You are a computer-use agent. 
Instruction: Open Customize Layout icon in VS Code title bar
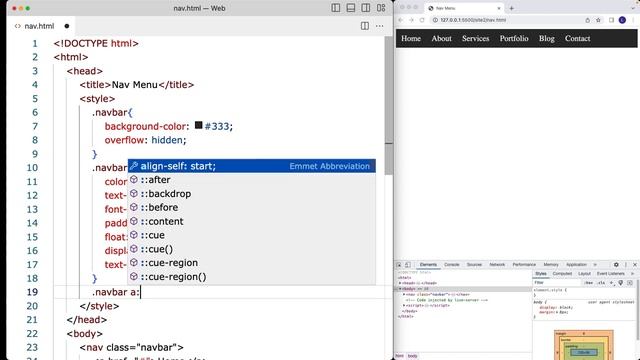381,8
